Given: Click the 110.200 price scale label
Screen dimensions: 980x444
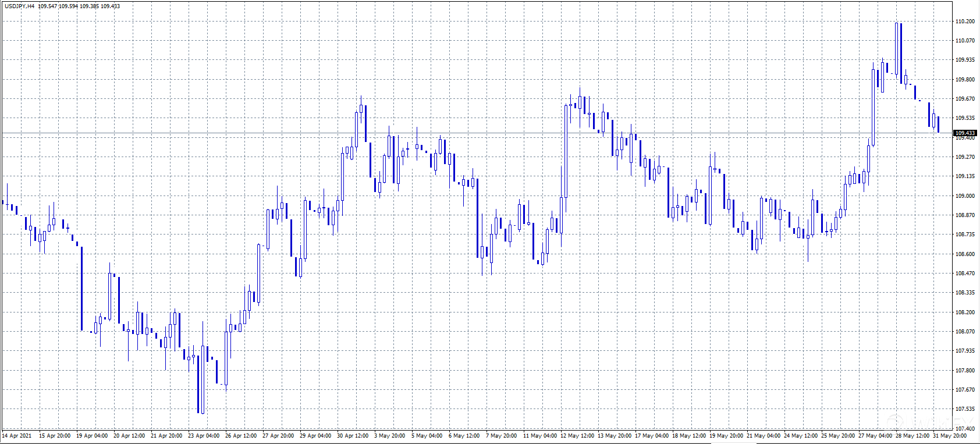Looking at the screenshot, I should 965,22.
